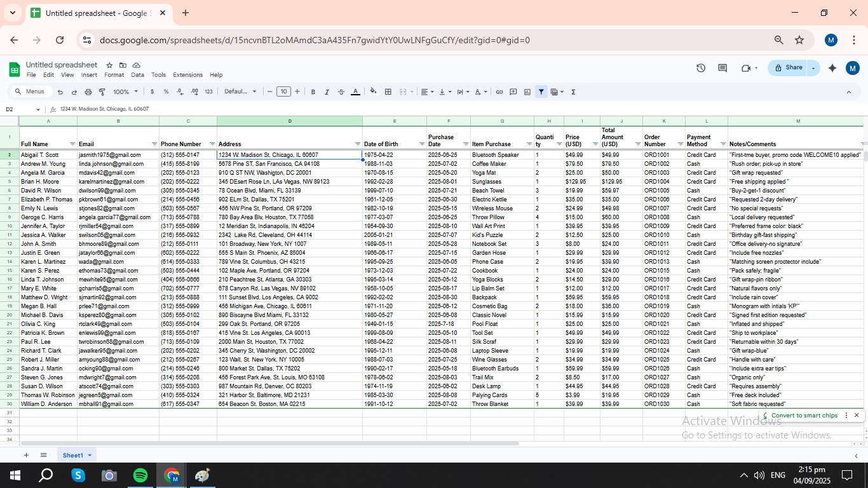This screenshot has height=488, width=868.
Task: Insert a link using toolbar icon
Action: [499, 92]
